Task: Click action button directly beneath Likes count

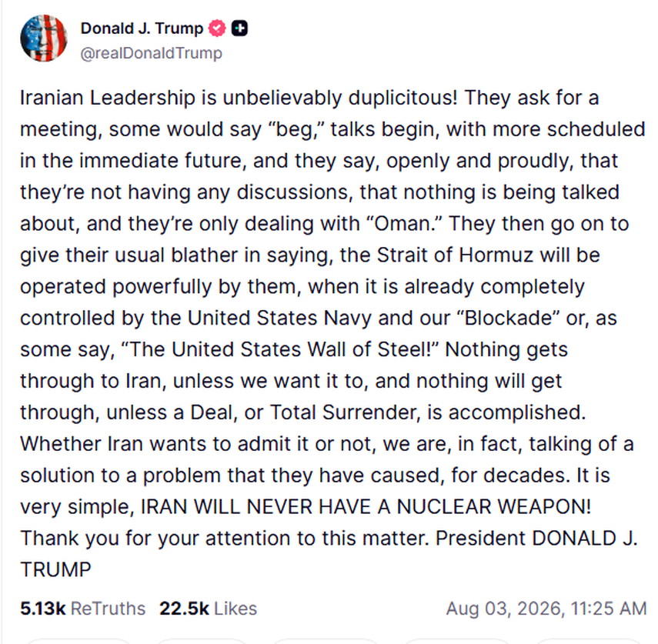Action: click(x=202, y=641)
